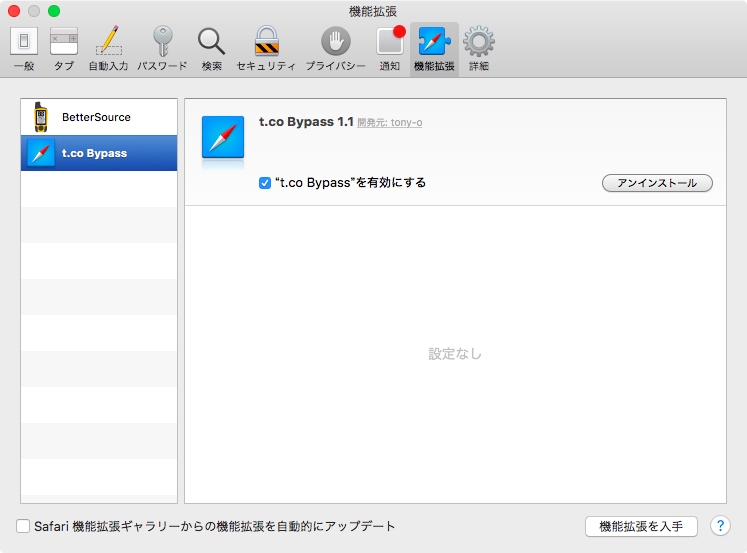Open the タブ (Tabs) preferences pane

(x=64, y=48)
